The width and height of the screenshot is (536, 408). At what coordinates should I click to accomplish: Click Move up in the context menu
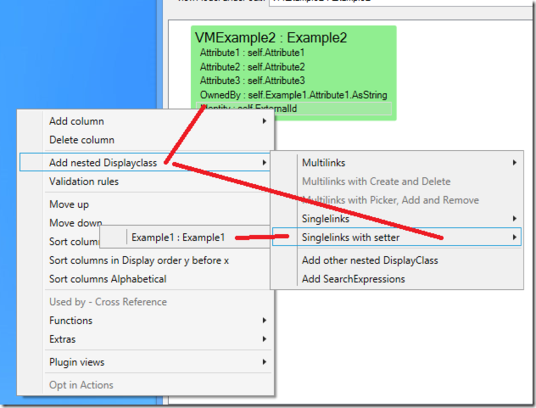(x=146, y=204)
